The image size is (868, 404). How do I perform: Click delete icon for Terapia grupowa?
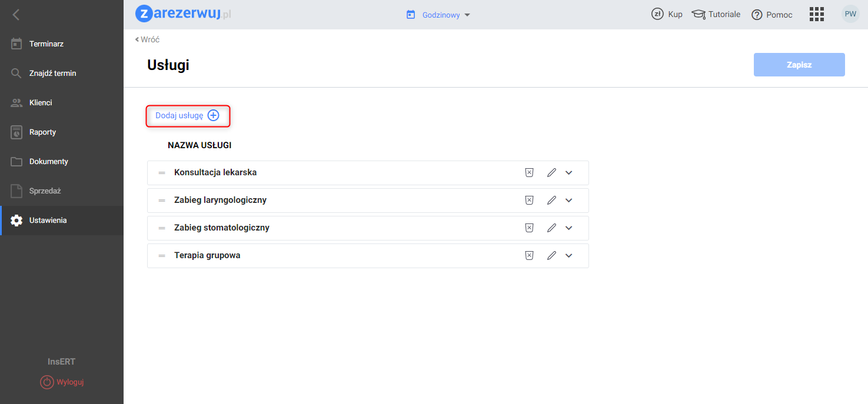tap(529, 256)
